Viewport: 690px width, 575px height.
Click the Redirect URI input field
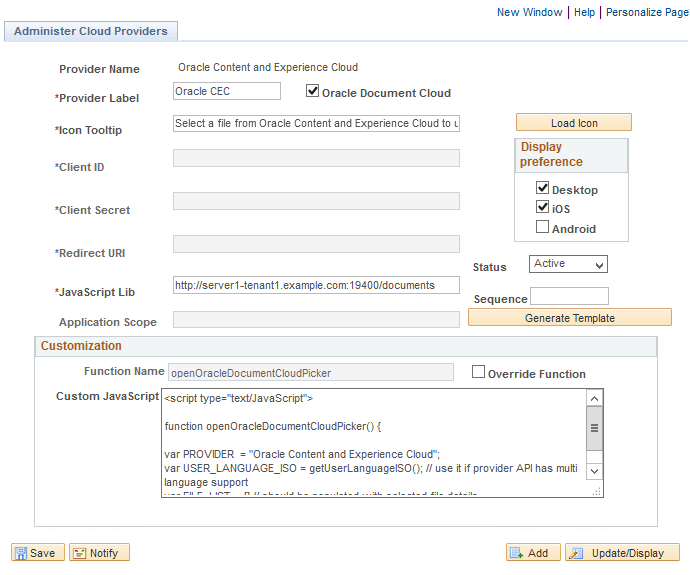tap(316, 244)
